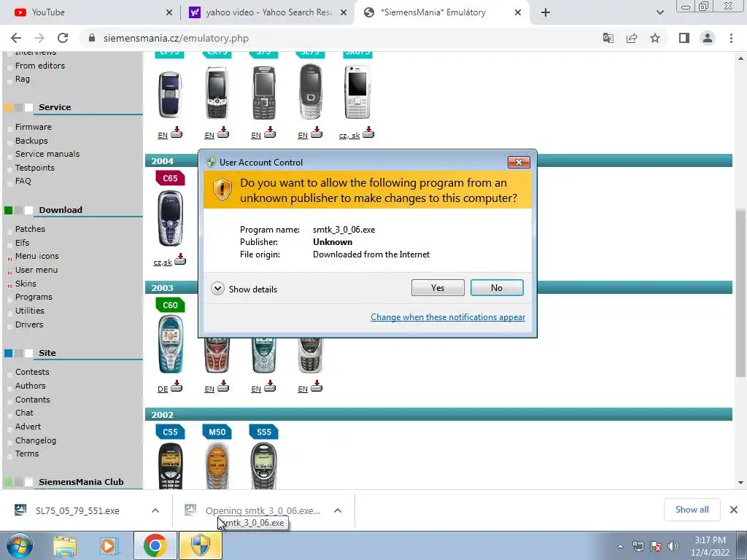Open Patches in Download section
Viewport: 747px width, 560px height.
click(30, 229)
